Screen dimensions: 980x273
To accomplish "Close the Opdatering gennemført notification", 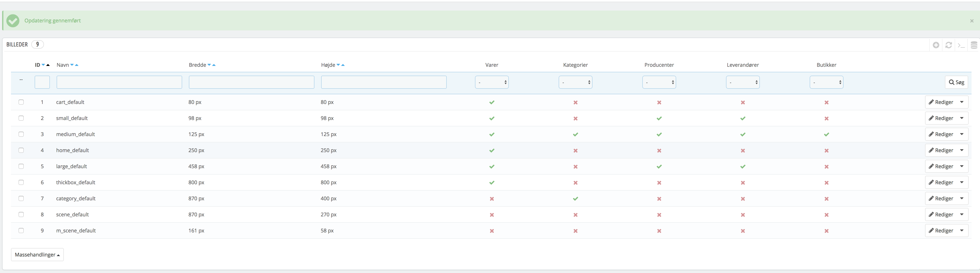I will 972,21.
